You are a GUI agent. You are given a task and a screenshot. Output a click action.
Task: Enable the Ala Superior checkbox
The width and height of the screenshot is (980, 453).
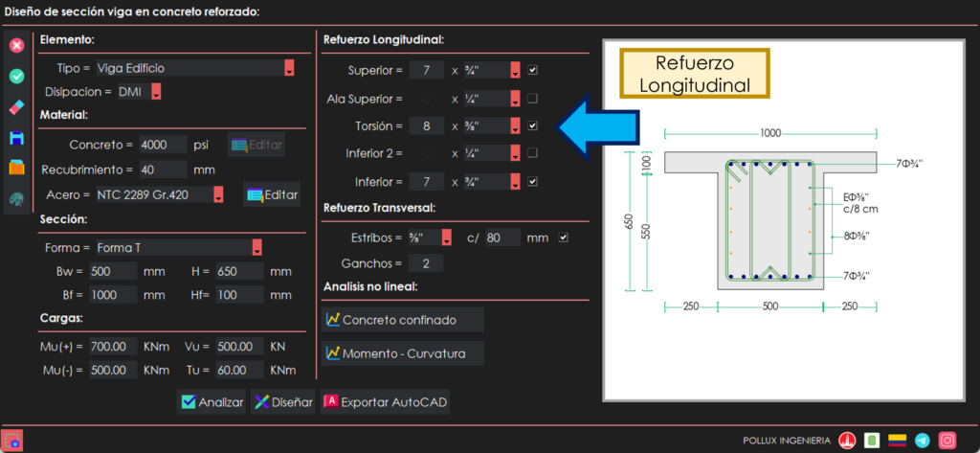[x=533, y=98]
